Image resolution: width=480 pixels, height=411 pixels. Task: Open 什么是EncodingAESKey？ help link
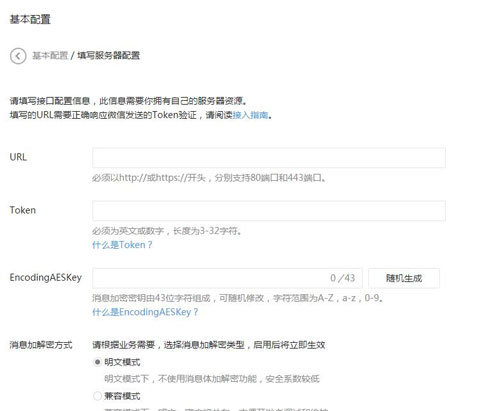[x=145, y=312]
